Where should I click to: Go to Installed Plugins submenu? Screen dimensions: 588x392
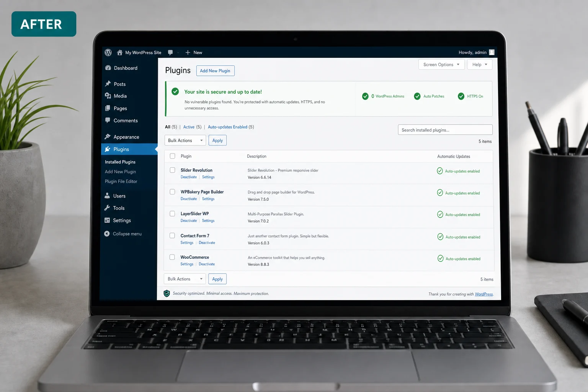(120, 162)
